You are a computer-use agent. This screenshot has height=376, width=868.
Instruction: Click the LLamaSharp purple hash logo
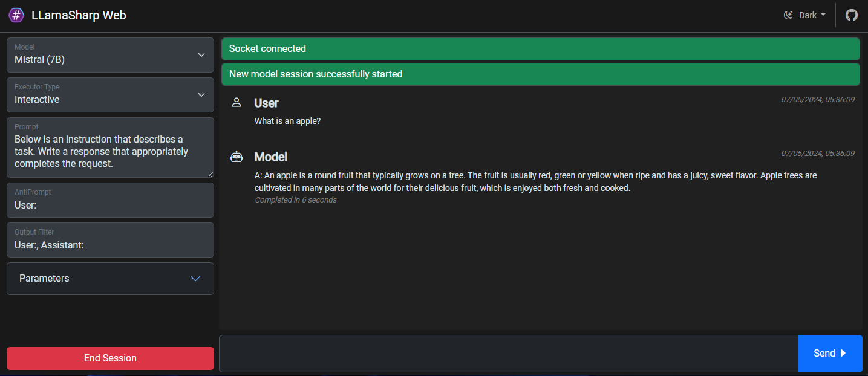click(16, 15)
